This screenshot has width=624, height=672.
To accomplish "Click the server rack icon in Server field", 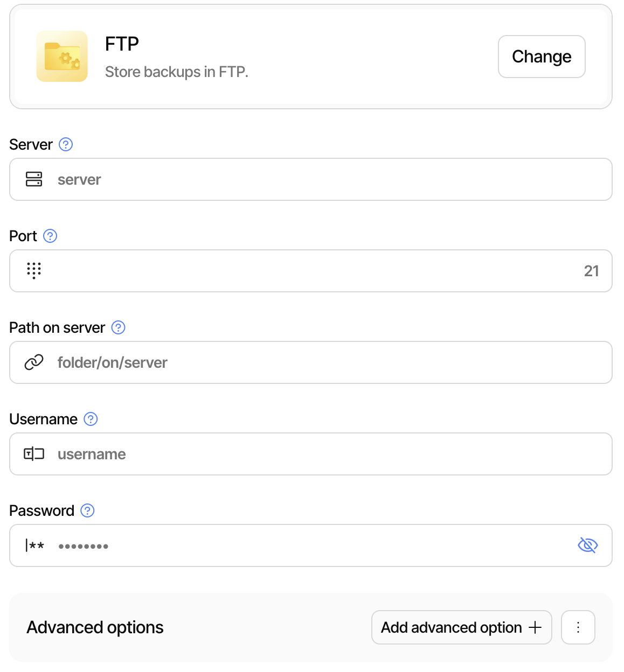I will click(33, 179).
